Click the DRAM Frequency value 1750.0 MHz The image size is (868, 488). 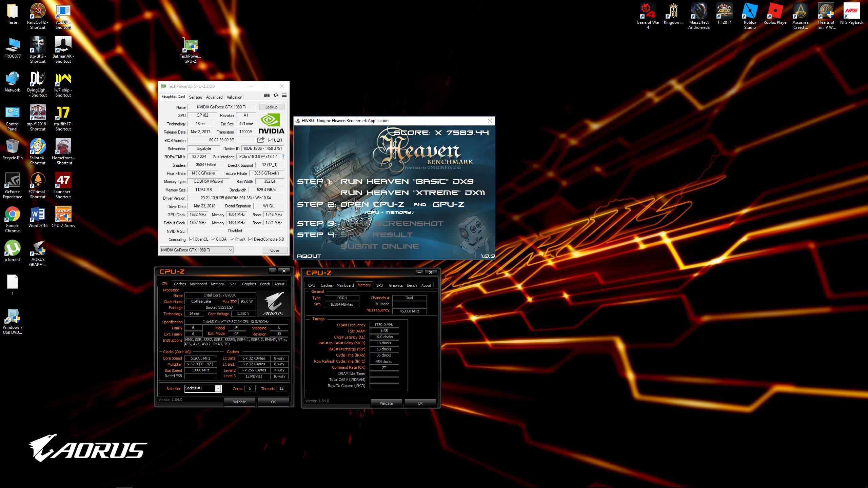pyautogui.click(x=384, y=325)
